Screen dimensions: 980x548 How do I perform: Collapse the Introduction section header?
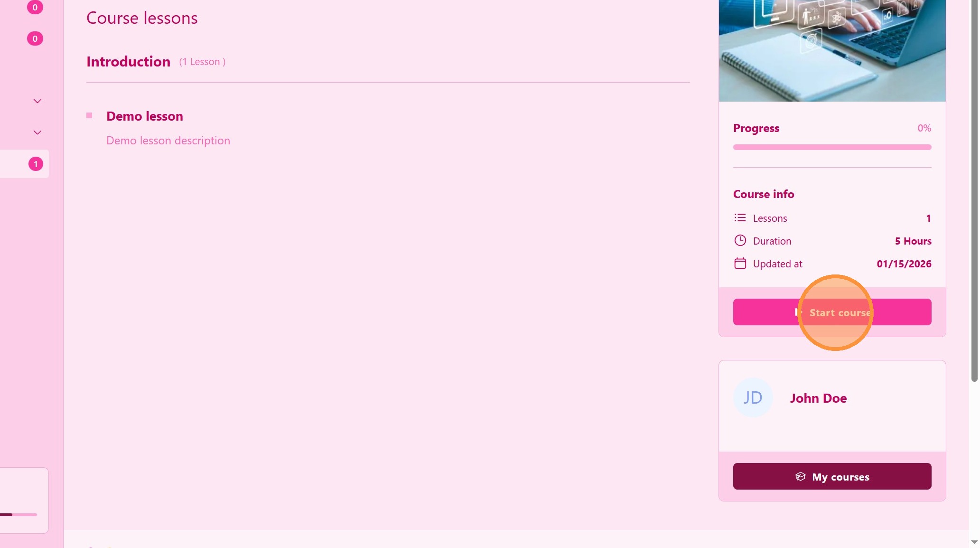click(129, 62)
